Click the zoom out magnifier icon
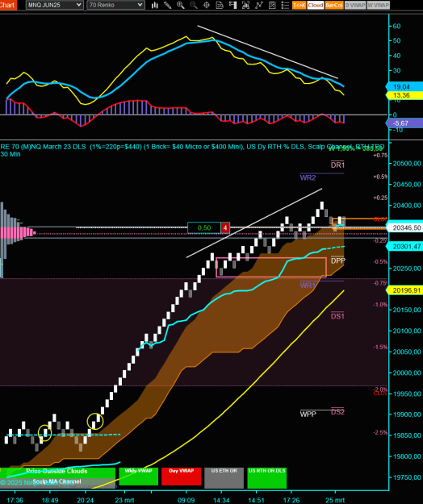423x504 pixels. tap(193, 5)
